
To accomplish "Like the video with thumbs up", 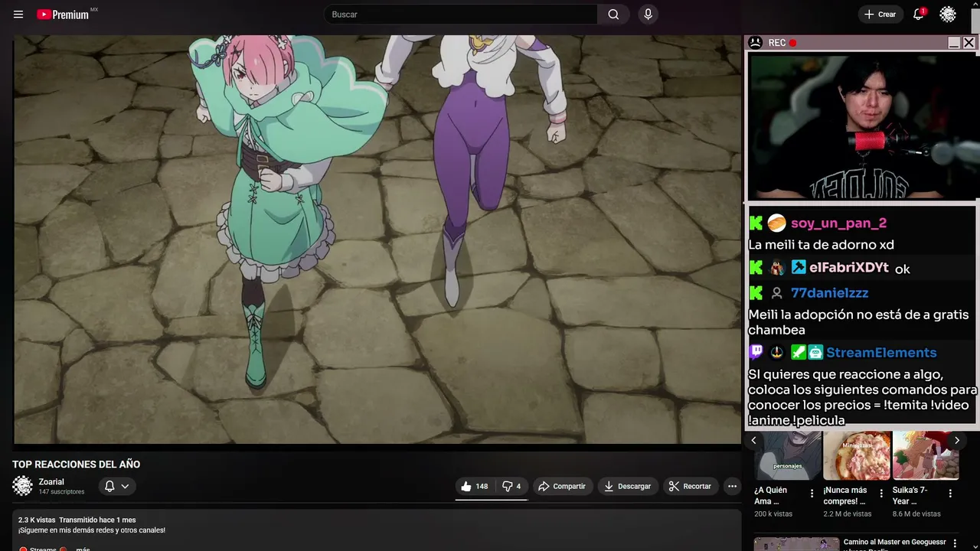I will click(x=474, y=486).
